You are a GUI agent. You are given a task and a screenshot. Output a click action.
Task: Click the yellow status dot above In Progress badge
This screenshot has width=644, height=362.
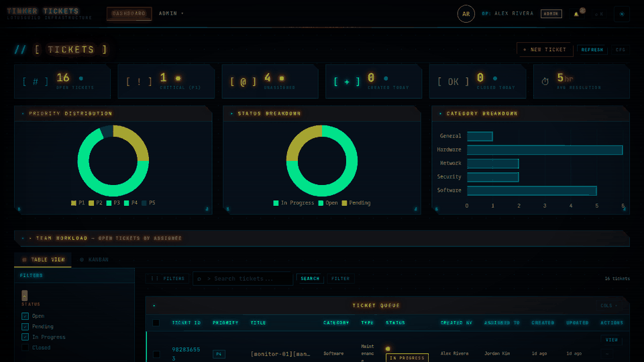click(x=388, y=349)
